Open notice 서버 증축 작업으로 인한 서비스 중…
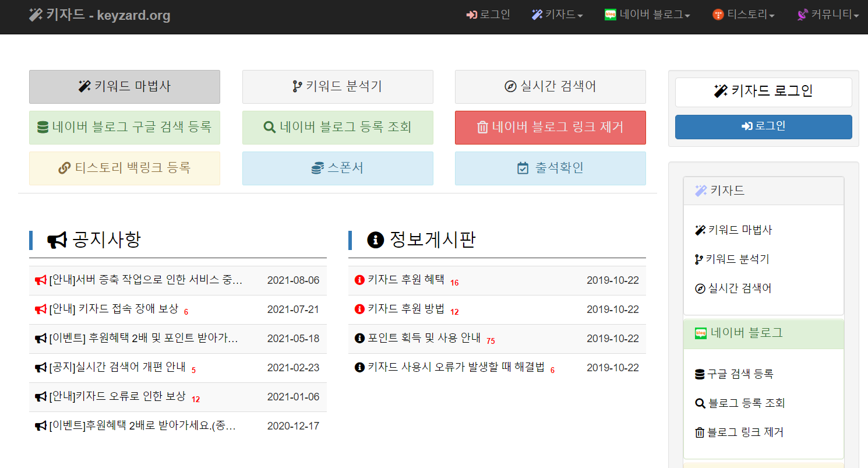The width and height of the screenshot is (868, 468). pyautogui.click(x=146, y=280)
